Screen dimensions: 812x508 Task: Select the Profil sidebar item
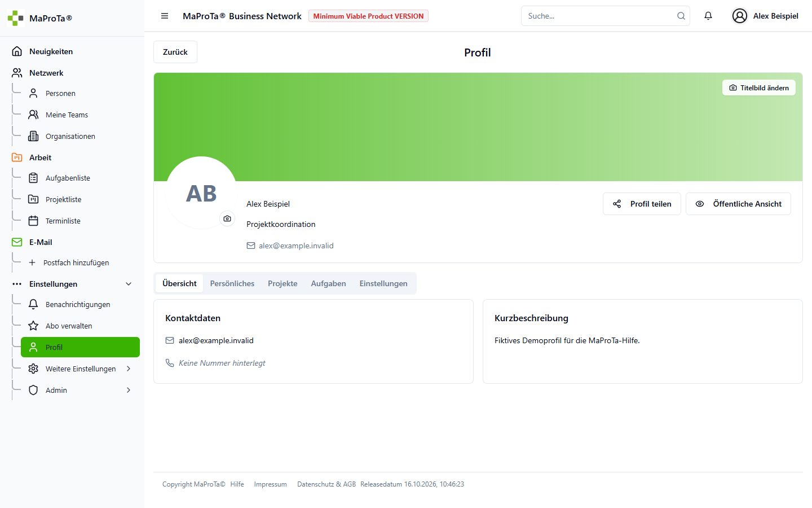tap(80, 347)
